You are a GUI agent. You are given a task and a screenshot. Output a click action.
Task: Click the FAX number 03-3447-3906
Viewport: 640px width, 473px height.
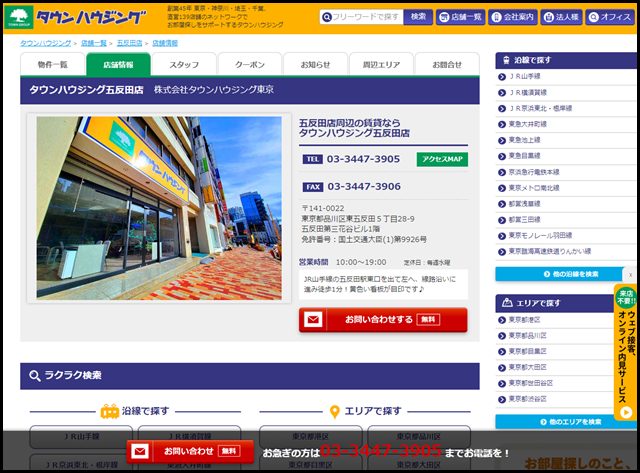[x=364, y=187]
